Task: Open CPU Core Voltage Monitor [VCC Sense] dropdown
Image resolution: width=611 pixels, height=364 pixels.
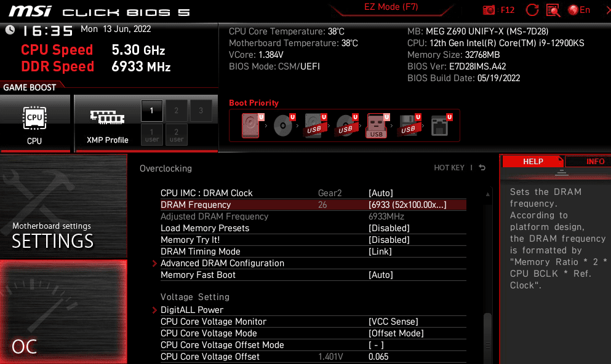Action: point(393,322)
